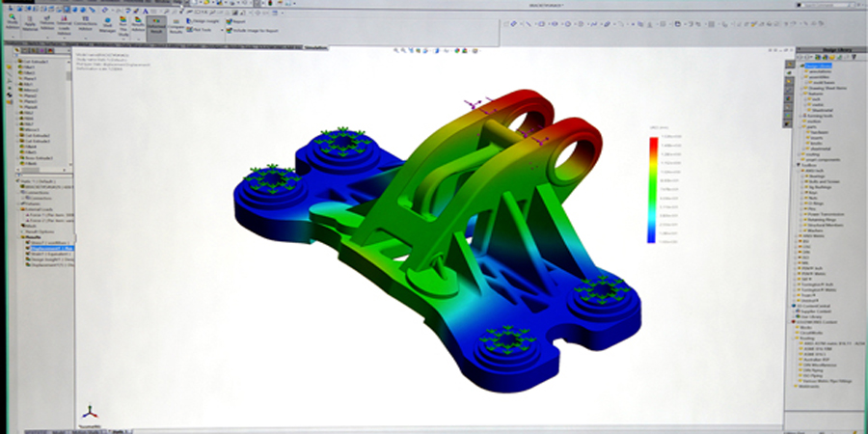Click the Apply Material icon
This screenshot has width=868, height=434.
[x=30, y=25]
